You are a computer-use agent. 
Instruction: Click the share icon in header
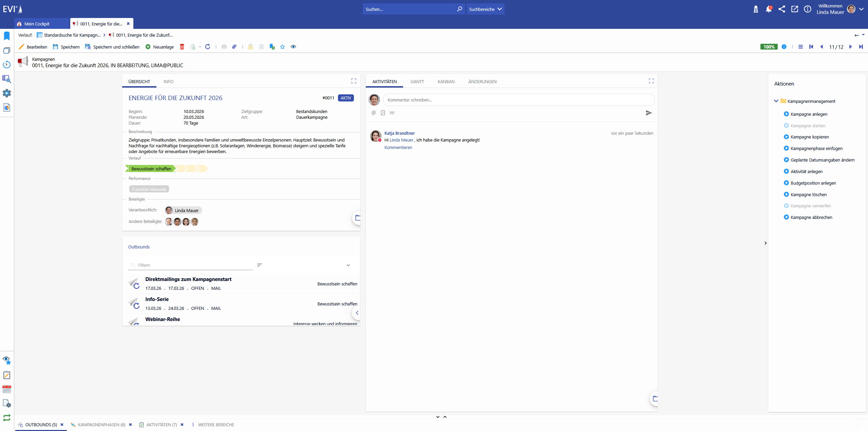pos(781,9)
